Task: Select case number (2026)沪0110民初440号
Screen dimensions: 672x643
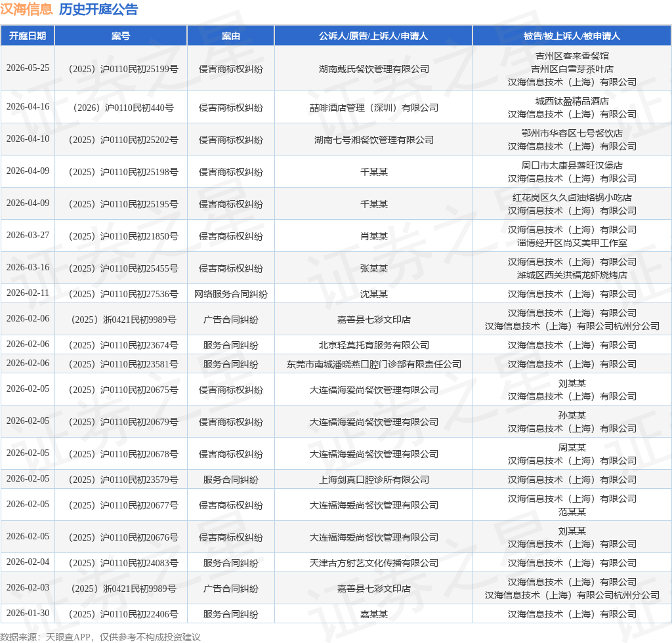Action: [121, 108]
